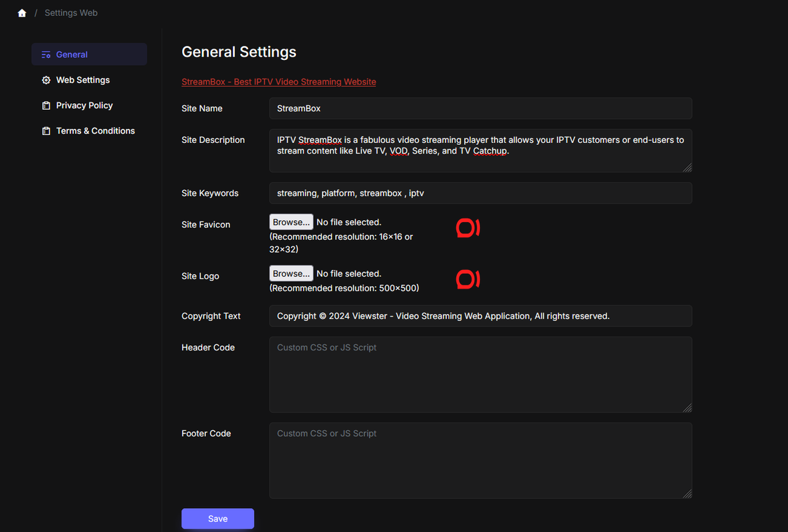Screen dimensions: 788x532
Task: Focus the Site Name input field
Action: [x=480, y=108]
